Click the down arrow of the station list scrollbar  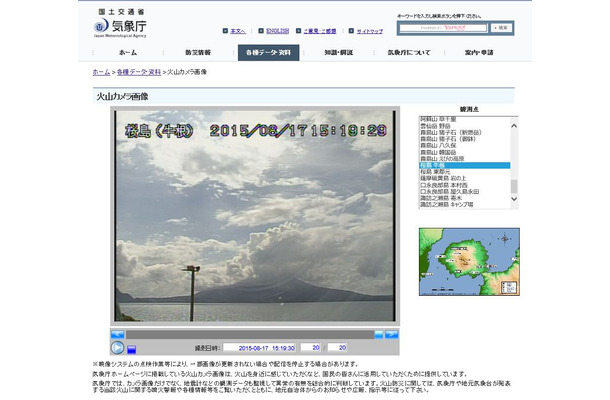click(514, 199)
